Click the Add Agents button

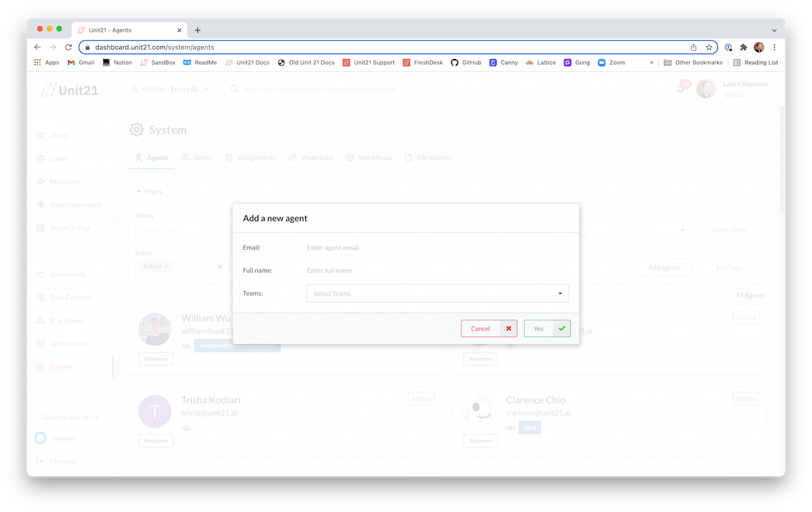point(664,268)
